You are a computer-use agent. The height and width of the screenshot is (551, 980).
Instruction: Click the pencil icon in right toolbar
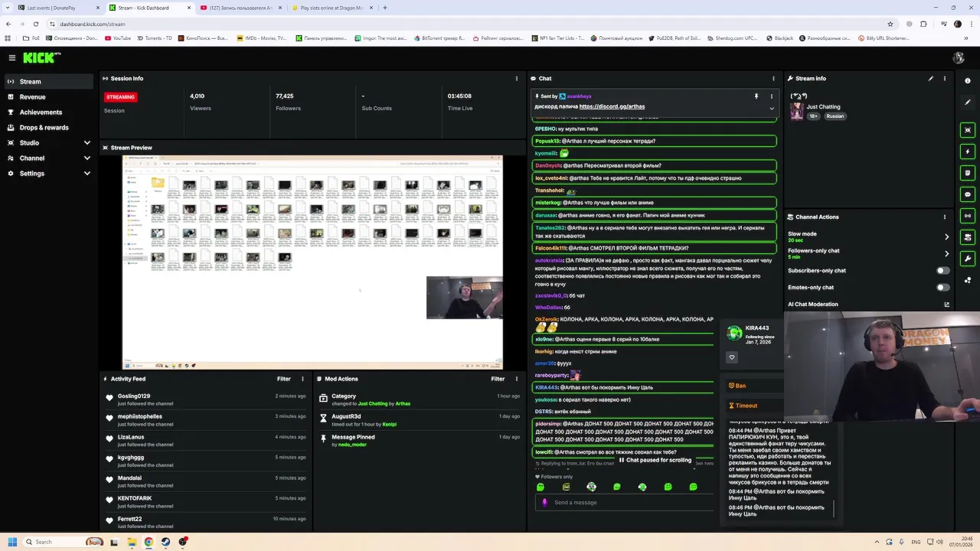pyautogui.click(x=968, y=103)
